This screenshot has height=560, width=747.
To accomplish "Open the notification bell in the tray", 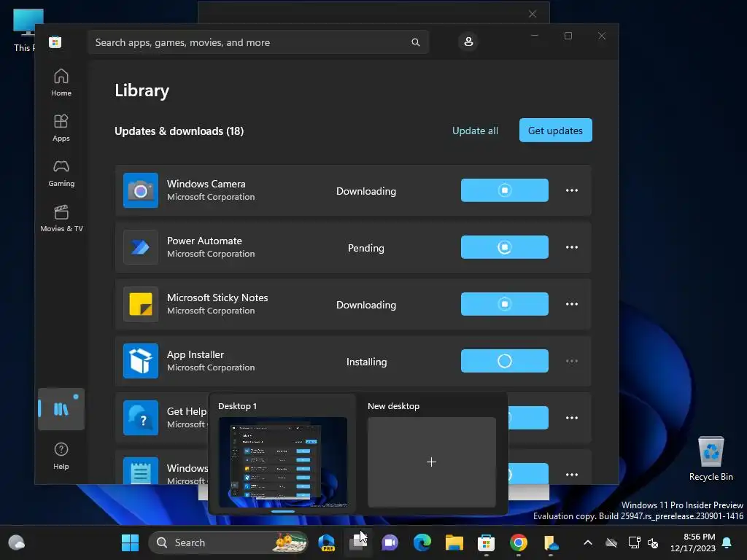I will click(727, 542).
